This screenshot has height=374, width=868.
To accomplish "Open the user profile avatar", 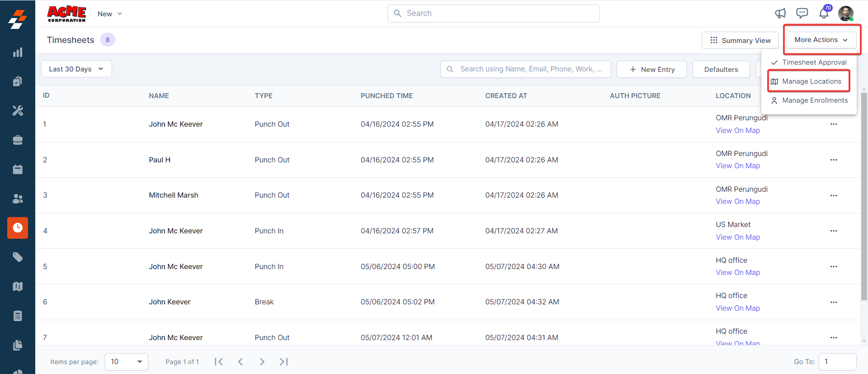I will (x=845, y=14).
